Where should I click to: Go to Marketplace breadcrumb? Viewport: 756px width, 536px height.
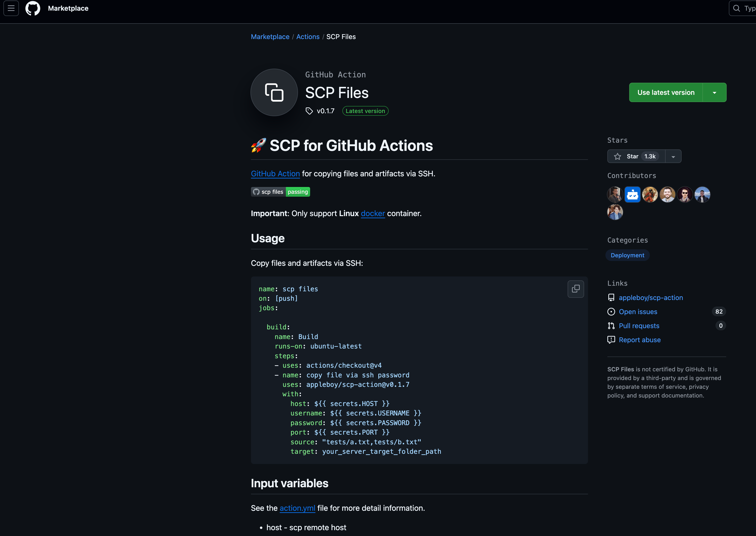270,37
